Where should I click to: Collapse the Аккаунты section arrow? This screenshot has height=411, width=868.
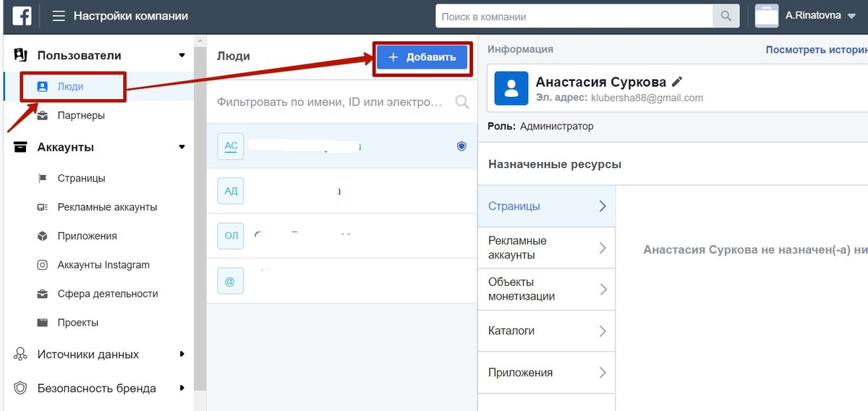182,148
